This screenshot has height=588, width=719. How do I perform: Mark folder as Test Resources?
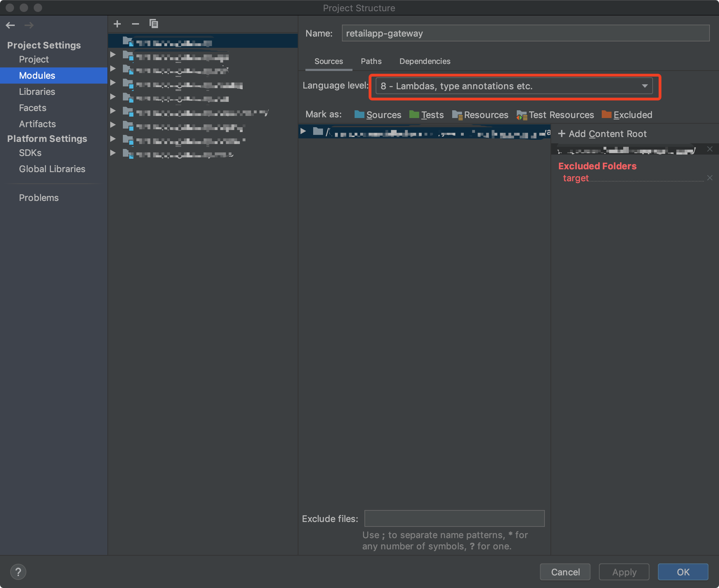click(555, 115)
